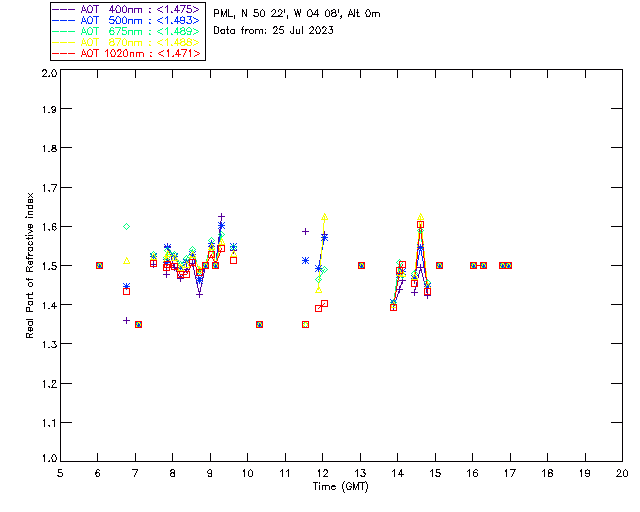Click the purple dashed line sample in legend
The image size is (640, 512).
point(64,9)
